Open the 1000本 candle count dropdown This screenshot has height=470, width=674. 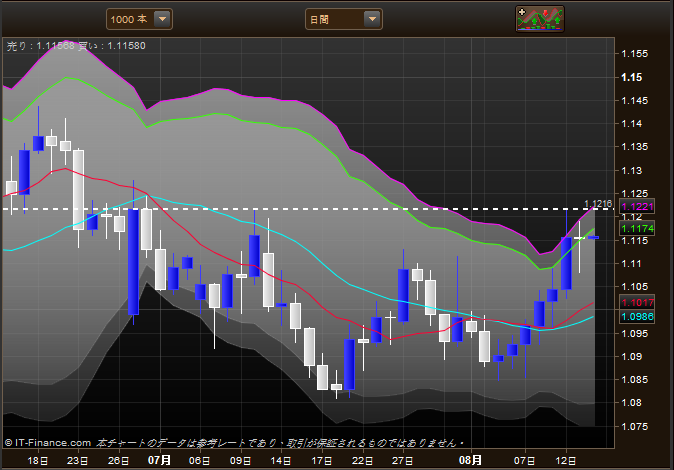point(139,19)
